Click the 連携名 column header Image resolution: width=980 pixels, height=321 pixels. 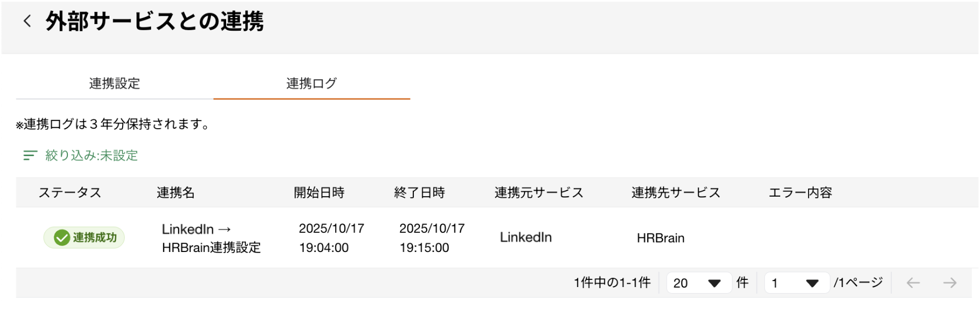pos(176,193)
